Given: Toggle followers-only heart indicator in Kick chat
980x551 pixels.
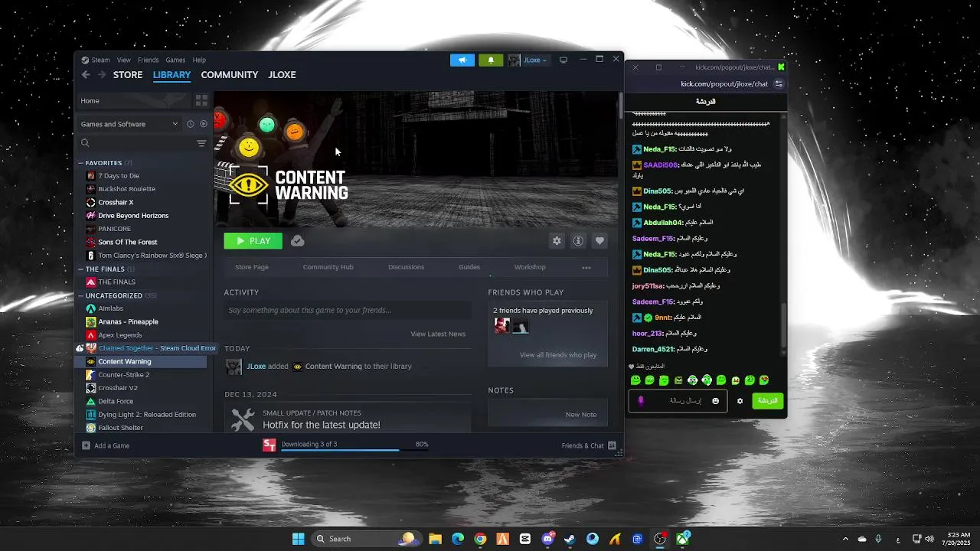Looking at the screenshot, I should [x=632, y=367].
